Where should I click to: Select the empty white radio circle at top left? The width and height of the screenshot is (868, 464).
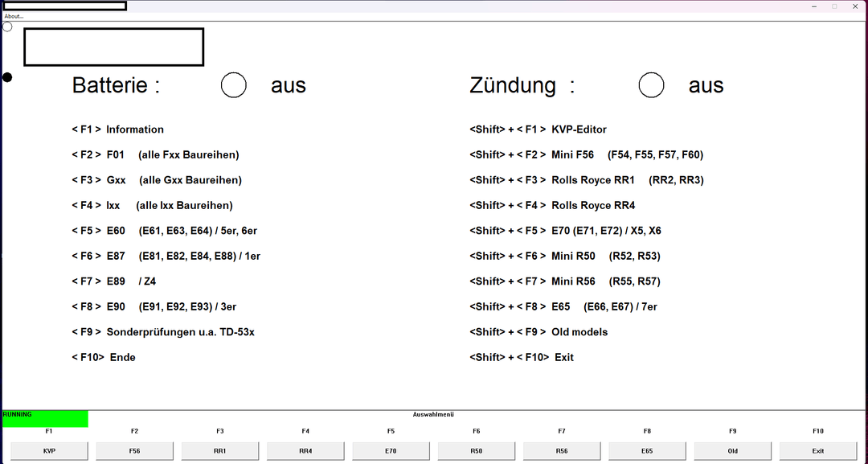pyautogui.click(x=7, y=27)
